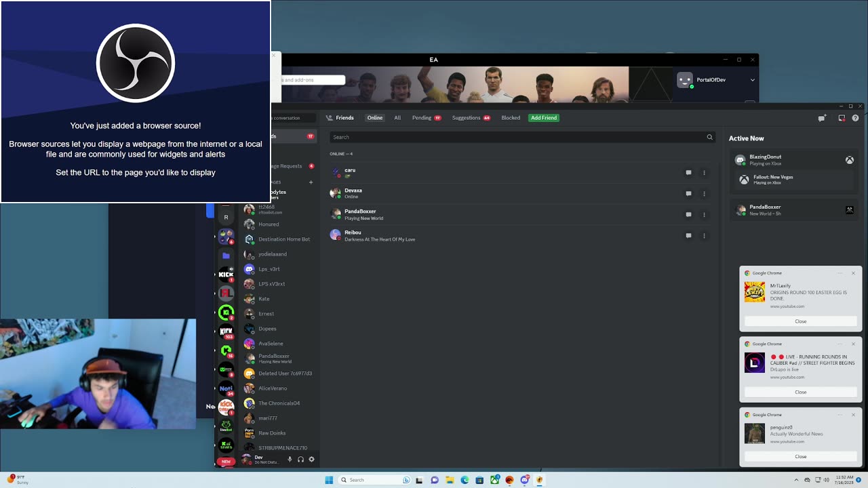Viewport: 868px width, 488px height.
Task: Click New World game icon beside PandaBoxxer
Action: (849, 210)
